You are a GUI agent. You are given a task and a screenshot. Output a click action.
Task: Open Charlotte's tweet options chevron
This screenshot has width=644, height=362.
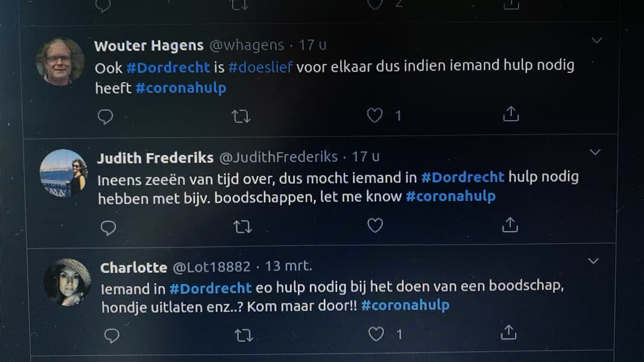(593, 261)
